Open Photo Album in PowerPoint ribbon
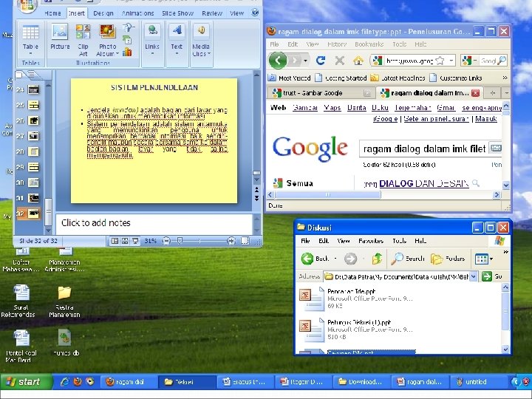 tap(108, 40)
